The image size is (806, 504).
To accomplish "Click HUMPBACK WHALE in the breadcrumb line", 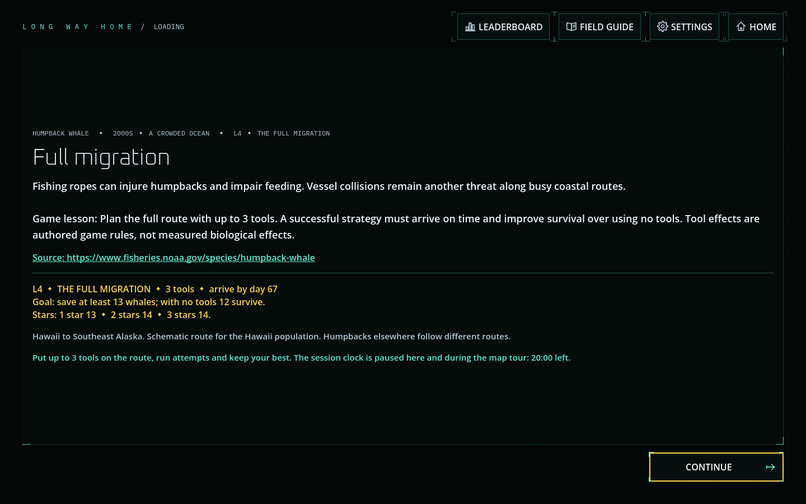I will point(61,133).
